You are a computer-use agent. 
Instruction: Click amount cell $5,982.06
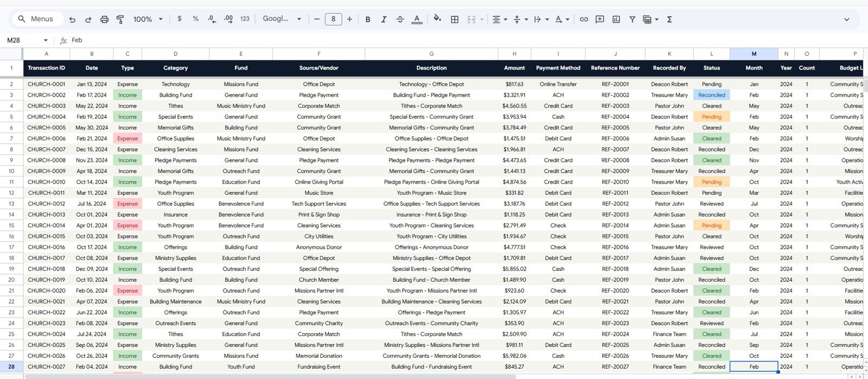514,356
